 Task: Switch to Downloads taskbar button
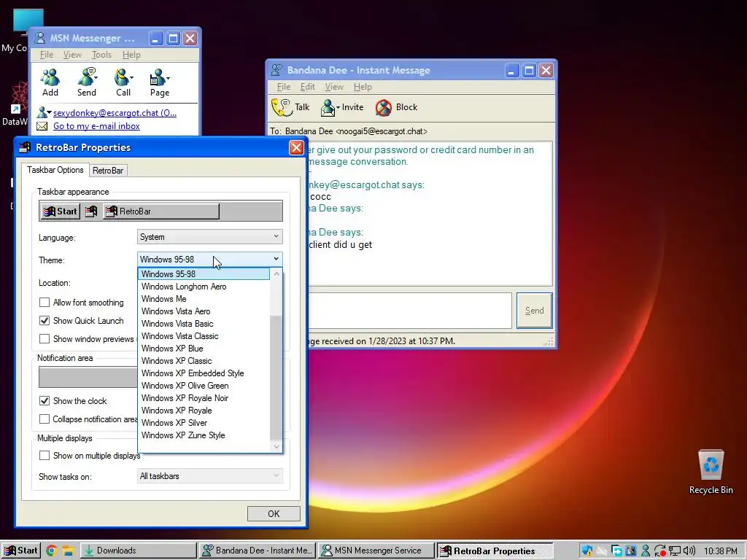click(x=138, y=551)
